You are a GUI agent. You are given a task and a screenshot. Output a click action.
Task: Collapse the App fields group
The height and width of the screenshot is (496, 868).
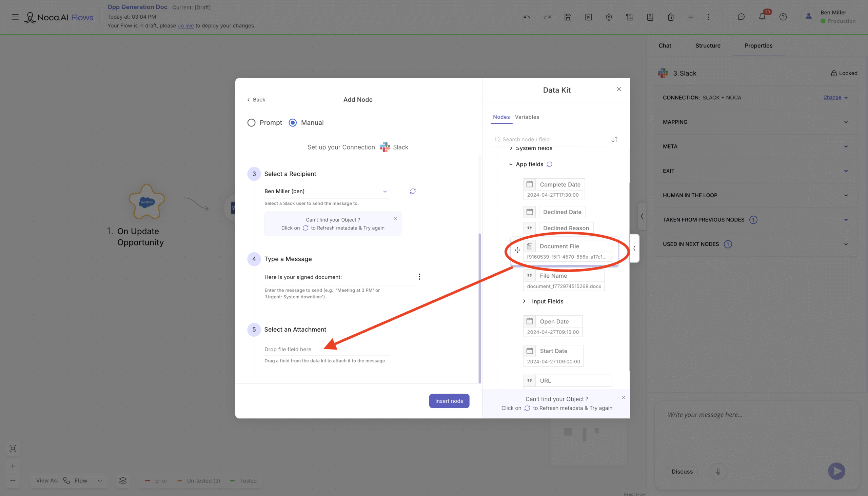tap(510, 164)
